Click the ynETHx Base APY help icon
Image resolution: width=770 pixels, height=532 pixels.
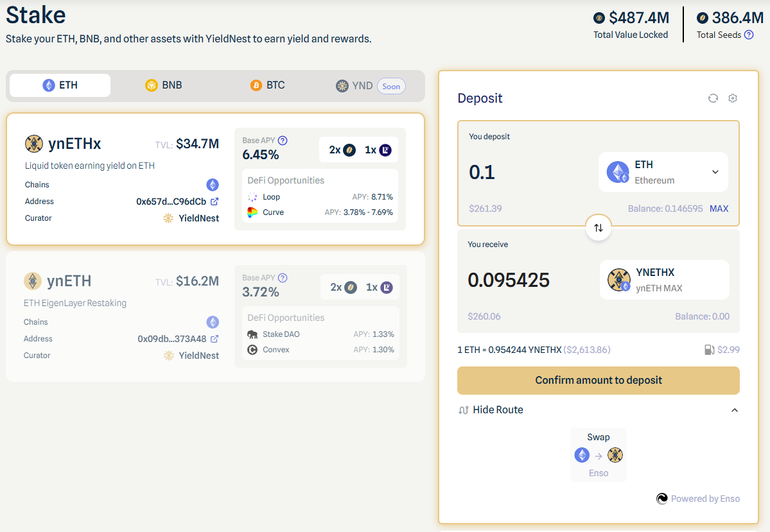283,141
